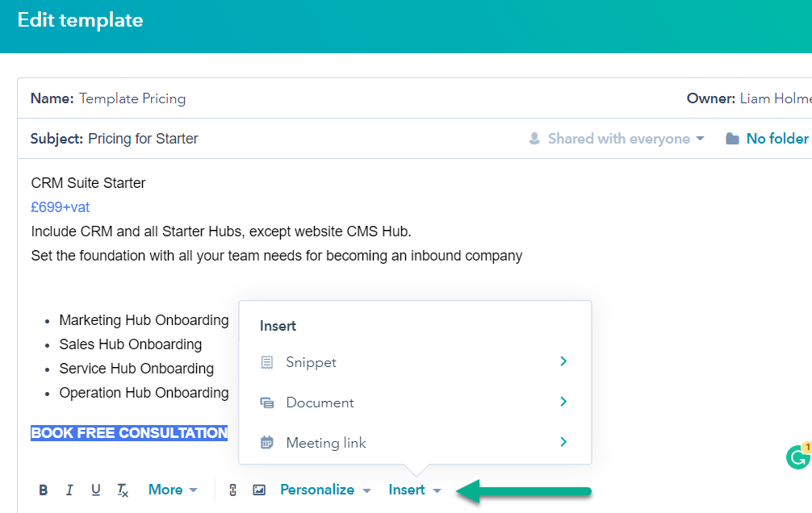Toggle bold formatting
Screen dimensions: 812x513
click(43, 490)
